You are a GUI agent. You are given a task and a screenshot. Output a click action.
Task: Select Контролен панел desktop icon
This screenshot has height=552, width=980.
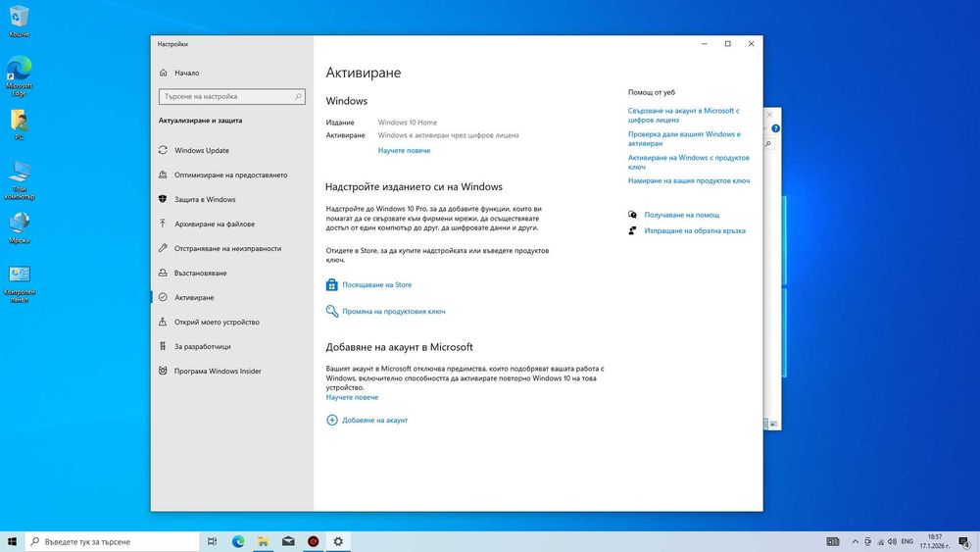point(19,283)
